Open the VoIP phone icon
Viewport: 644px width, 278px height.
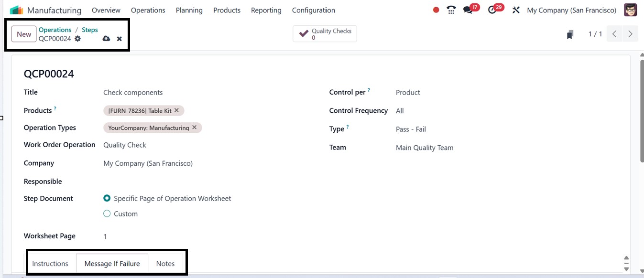(x=451, y=10)
